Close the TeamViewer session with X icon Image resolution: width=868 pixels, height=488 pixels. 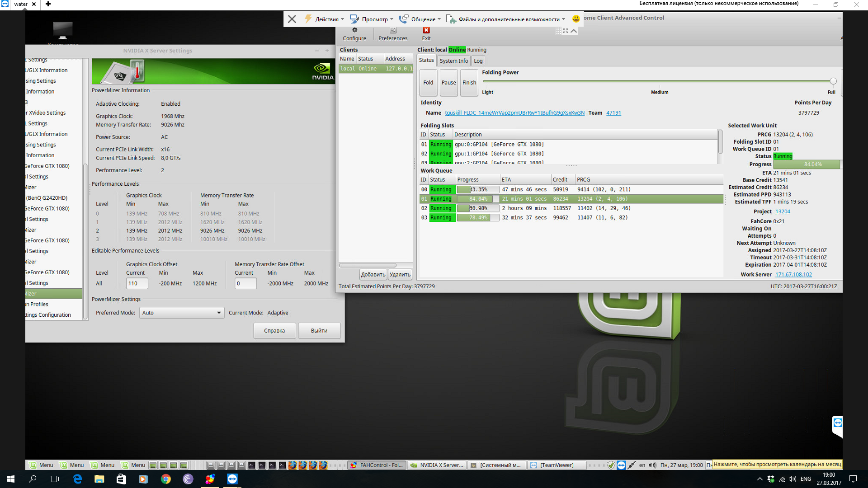coord(292,19)
